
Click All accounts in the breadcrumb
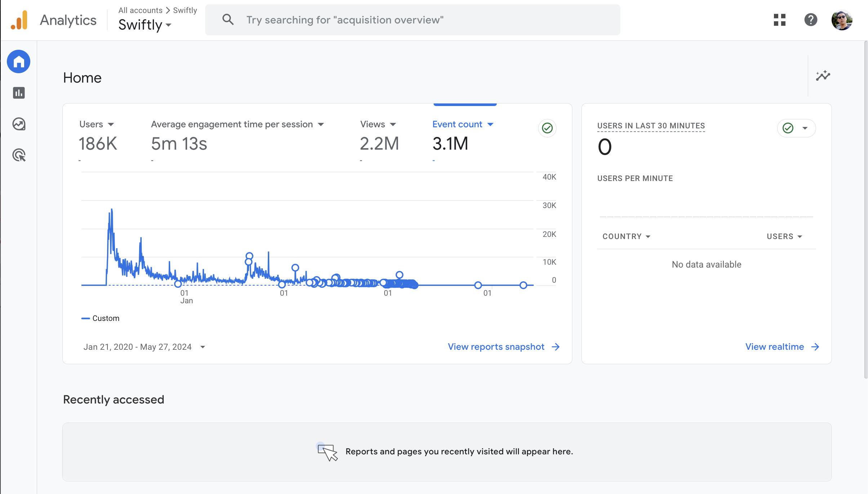point(141,10)
